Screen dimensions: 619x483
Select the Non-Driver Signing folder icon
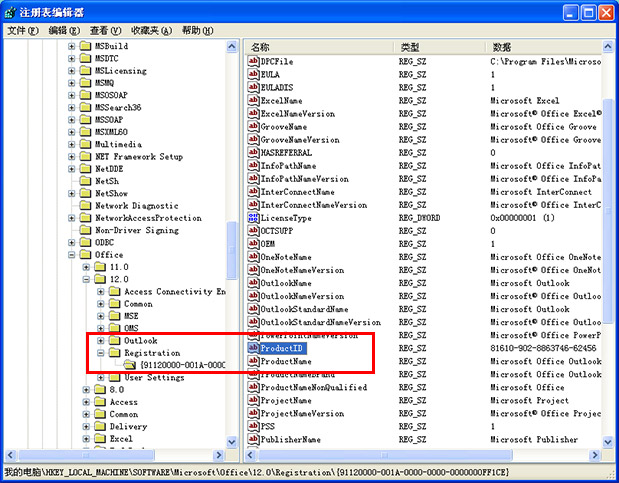point(85,230)
